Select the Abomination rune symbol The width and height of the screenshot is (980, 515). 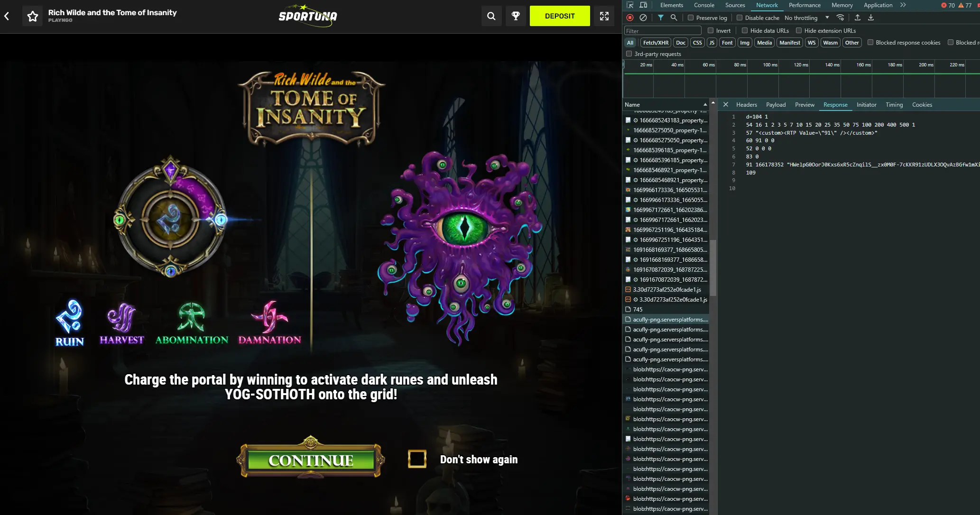(192, 323)
